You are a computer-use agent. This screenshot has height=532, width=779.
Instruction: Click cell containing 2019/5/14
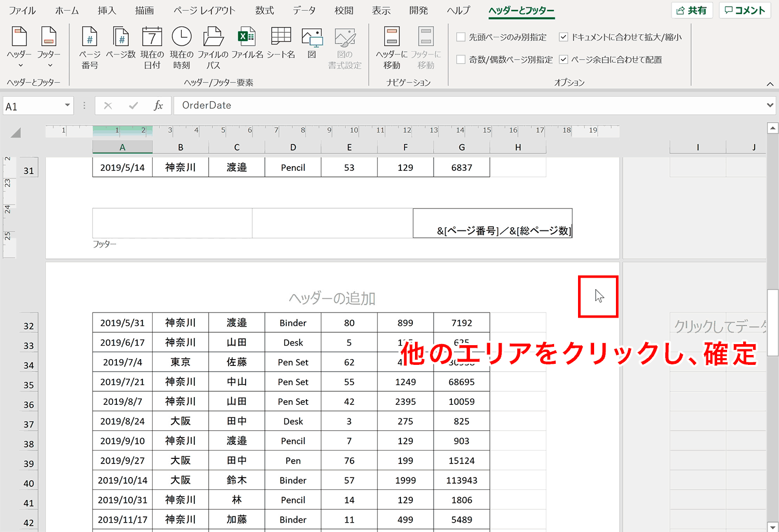123,167
